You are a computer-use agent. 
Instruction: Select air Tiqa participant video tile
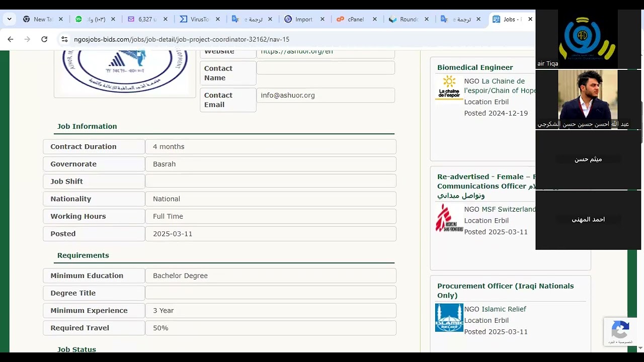(588, 39)
